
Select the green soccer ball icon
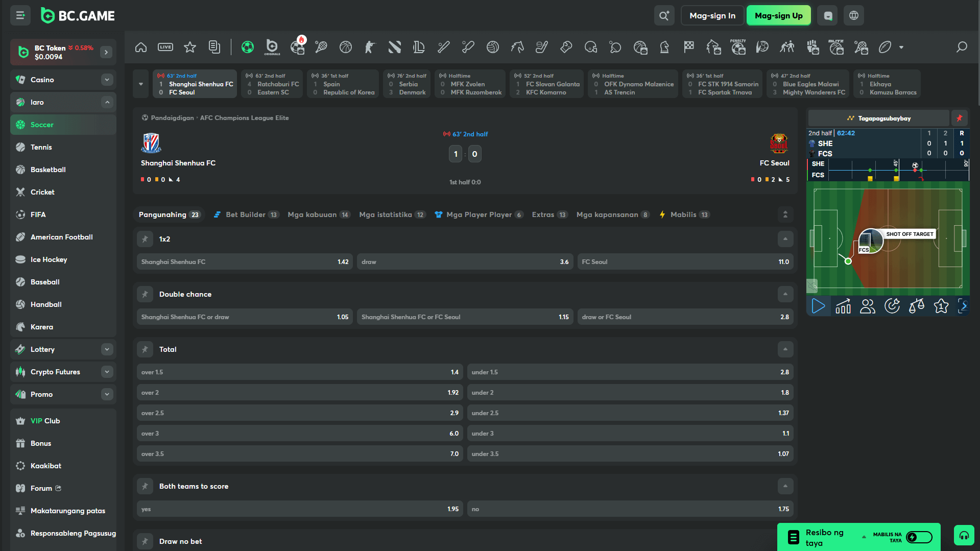tap(248, 47)
